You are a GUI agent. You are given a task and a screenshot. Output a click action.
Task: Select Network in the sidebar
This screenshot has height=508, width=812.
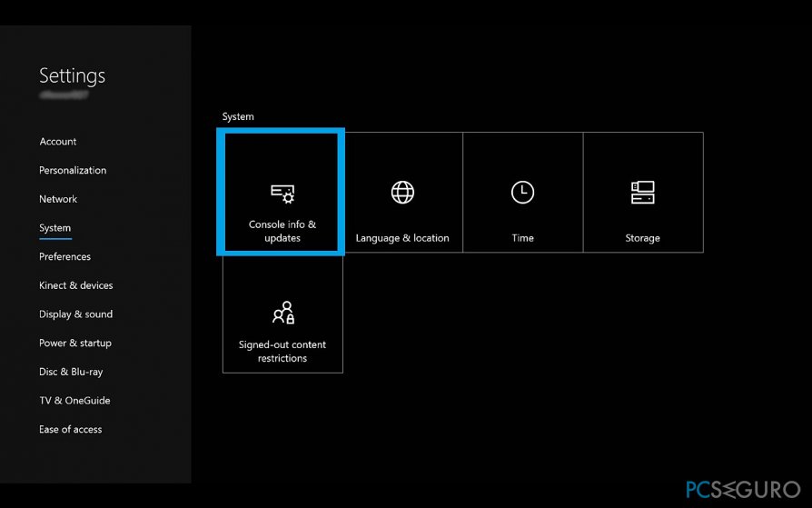pyautogui.click(x=58, y=199)
